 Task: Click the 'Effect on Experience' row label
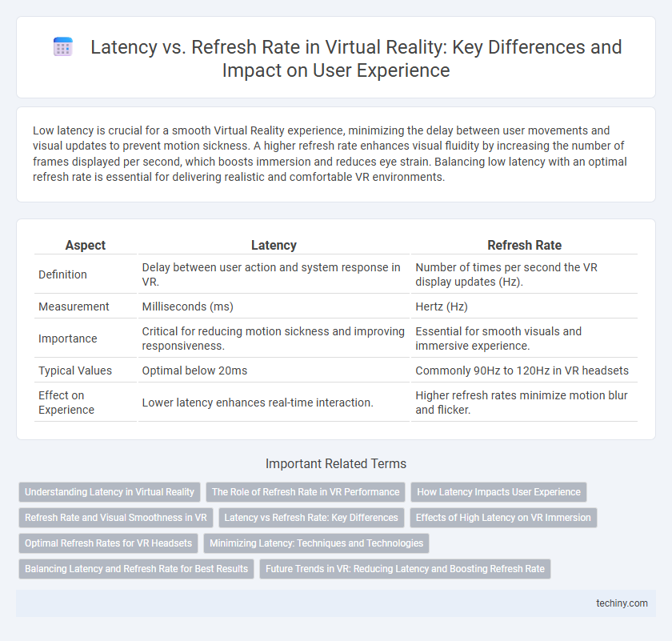66,403
